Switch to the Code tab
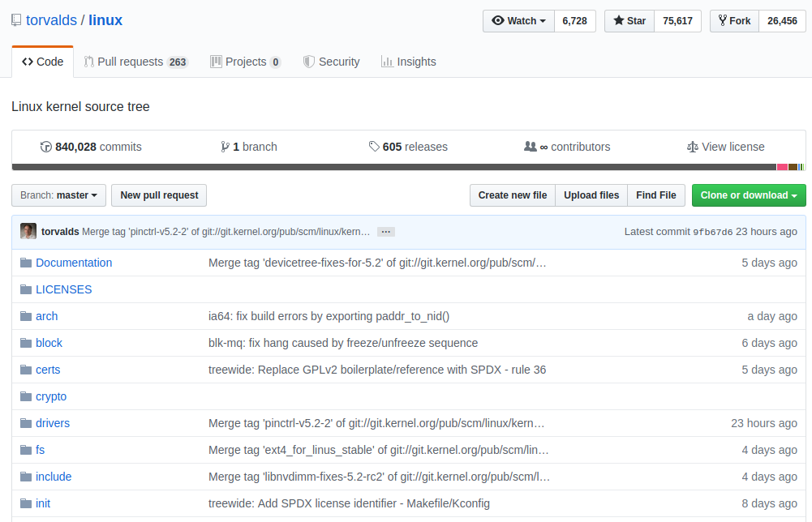Viewport: 812px width, 522px height. [x=42, y=62]
